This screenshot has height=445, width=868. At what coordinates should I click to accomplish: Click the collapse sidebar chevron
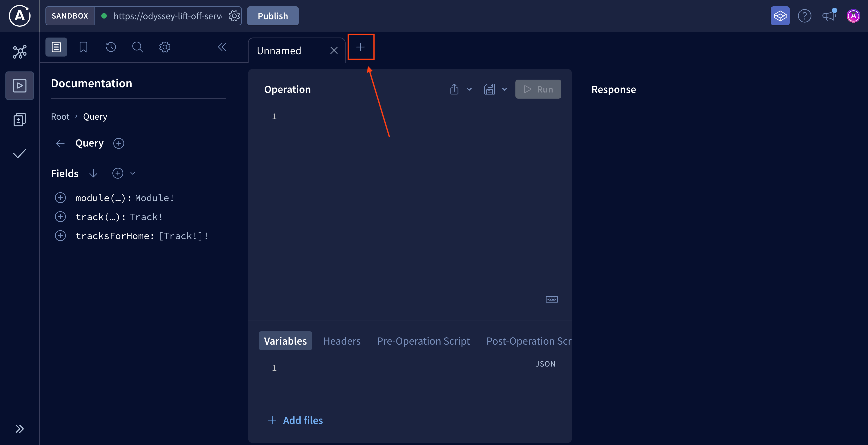tap(222, 47)
